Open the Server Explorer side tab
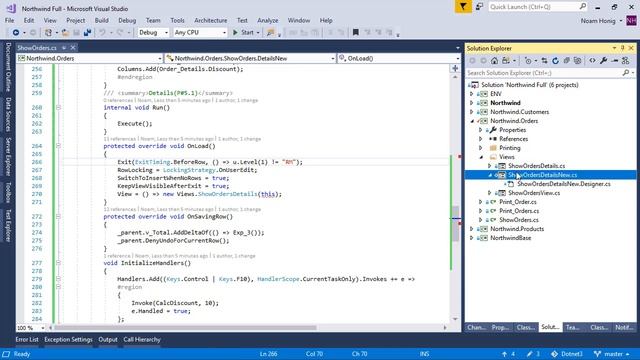Screen dimensions: 640x360 coord(8,157)
